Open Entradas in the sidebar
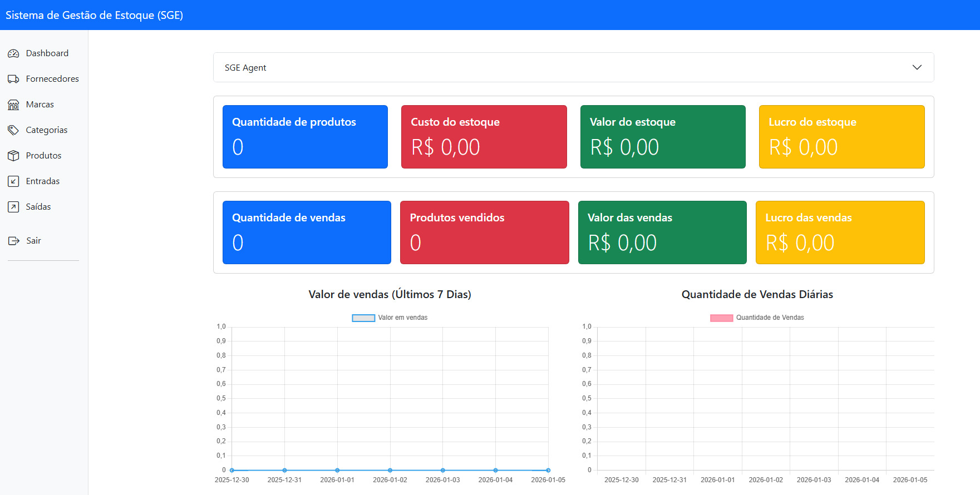The height and width of the screenshot is (495, 980). click(x=43, y=181)
